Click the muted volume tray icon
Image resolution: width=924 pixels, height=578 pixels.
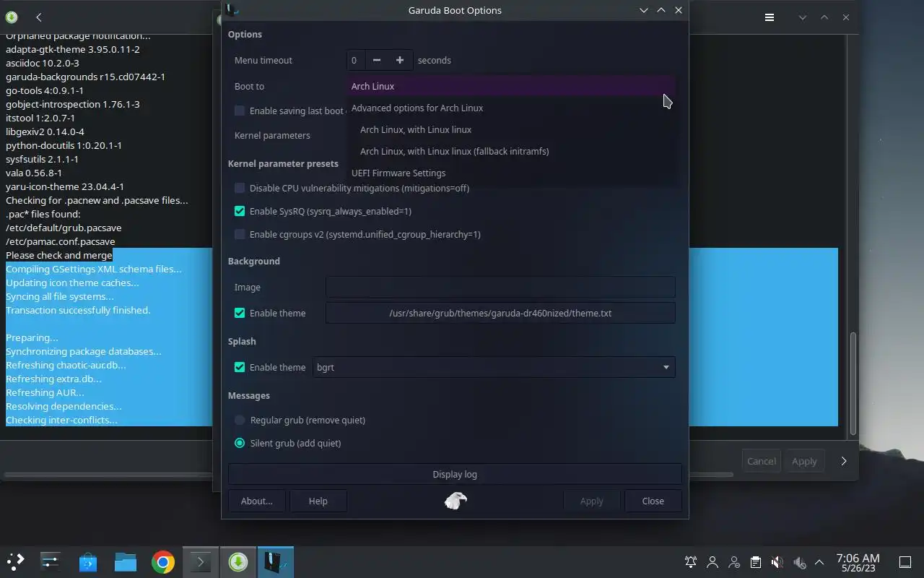pyautogui.click(x=777, y=562)
